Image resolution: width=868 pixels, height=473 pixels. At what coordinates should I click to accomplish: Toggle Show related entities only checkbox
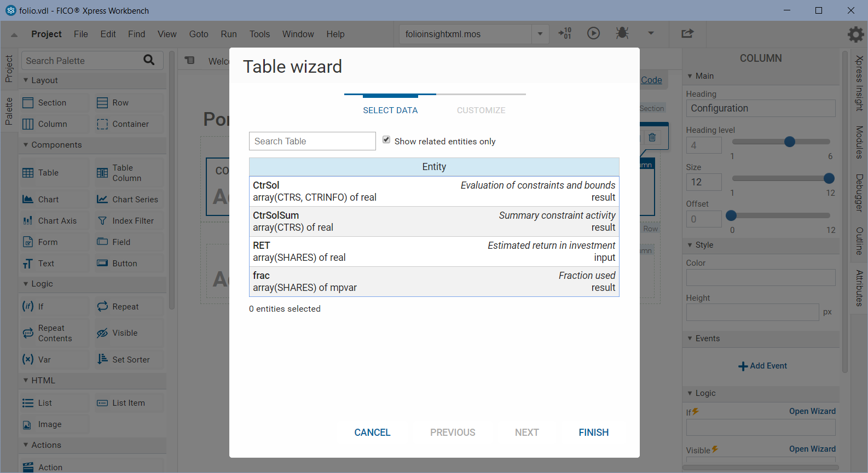pos(386,140)
